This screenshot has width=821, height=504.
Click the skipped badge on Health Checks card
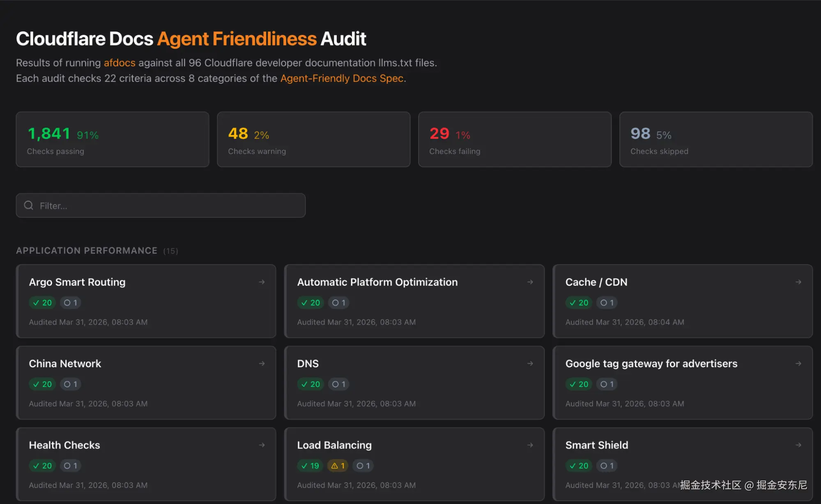pos(71,465)
